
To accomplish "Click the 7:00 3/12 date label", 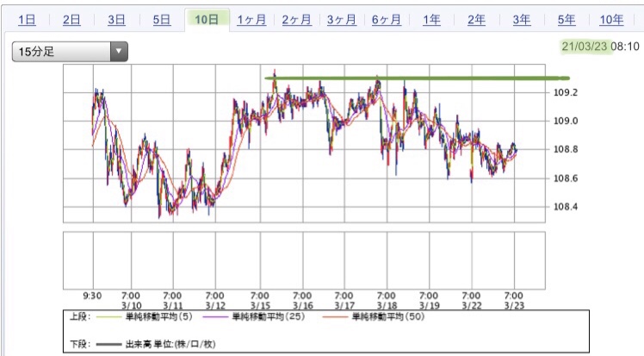I will [x=214, y=301].
